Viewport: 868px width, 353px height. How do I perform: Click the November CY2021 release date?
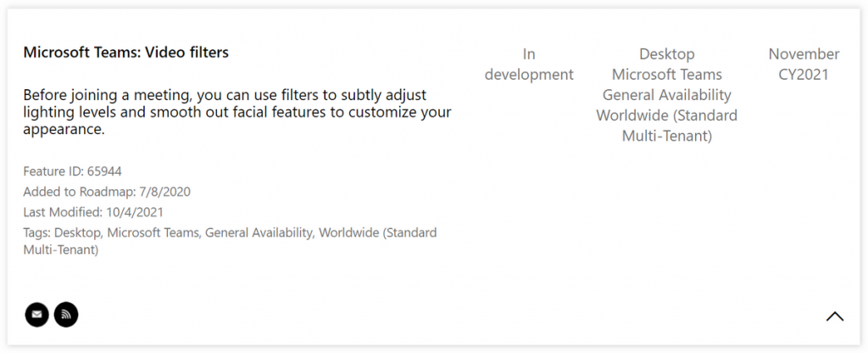(x=804, y=64)
